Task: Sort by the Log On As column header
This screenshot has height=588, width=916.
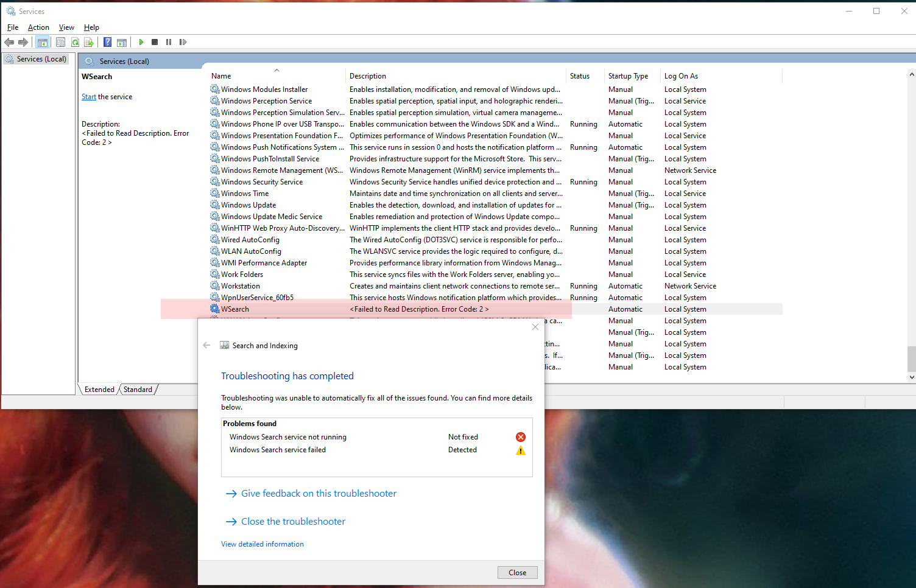Action: (x=721, y=76)
